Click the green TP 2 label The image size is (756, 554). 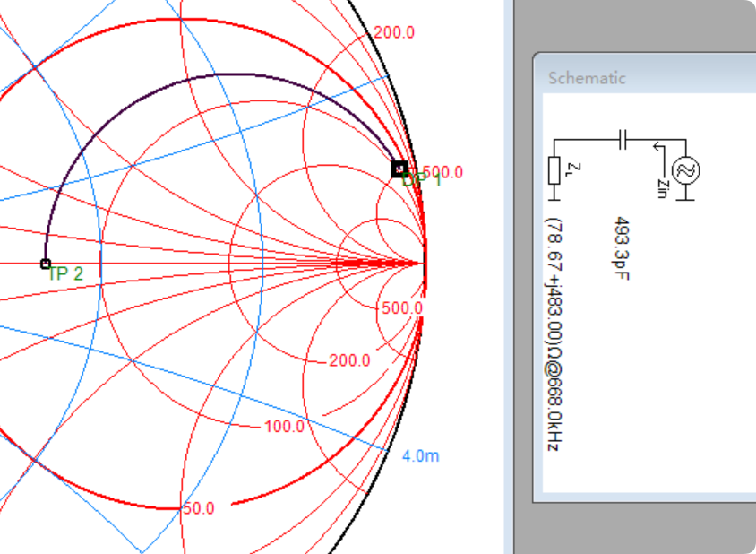65,274
